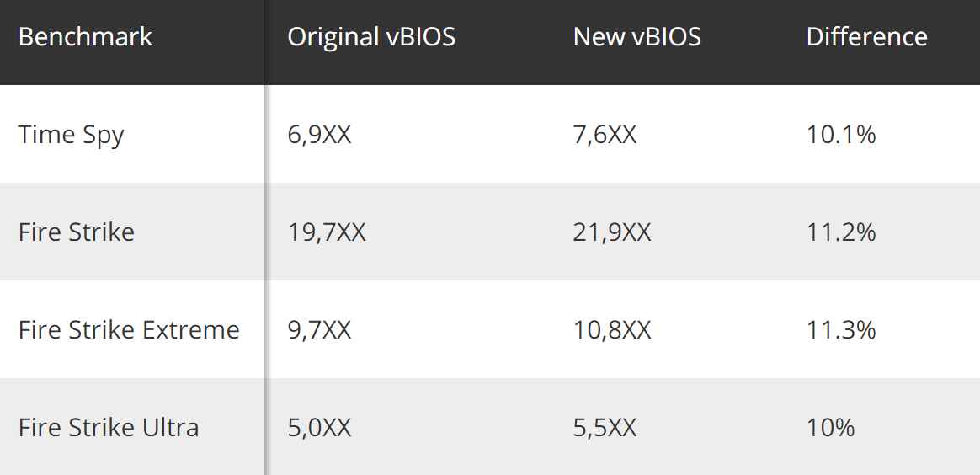Click the 11.2% difference value
This screenshot has height=475, width=980.
tap(841, 232)
